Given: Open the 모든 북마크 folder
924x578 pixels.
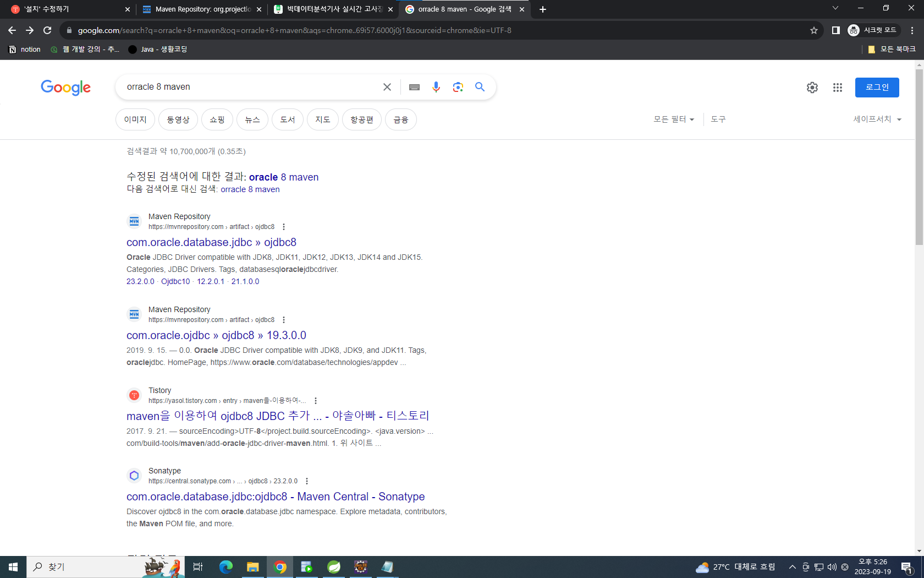Looking at the screenshot, I should coord(892,50).
